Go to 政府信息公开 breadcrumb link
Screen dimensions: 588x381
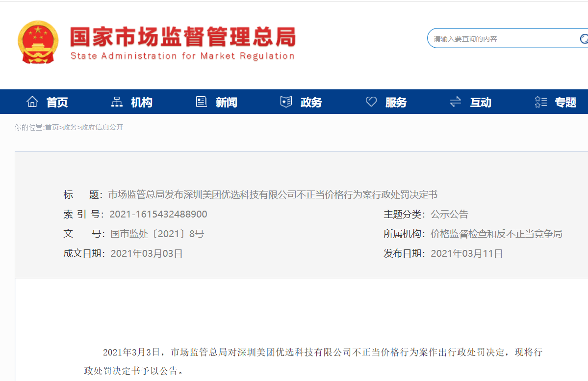pos(102,127)
